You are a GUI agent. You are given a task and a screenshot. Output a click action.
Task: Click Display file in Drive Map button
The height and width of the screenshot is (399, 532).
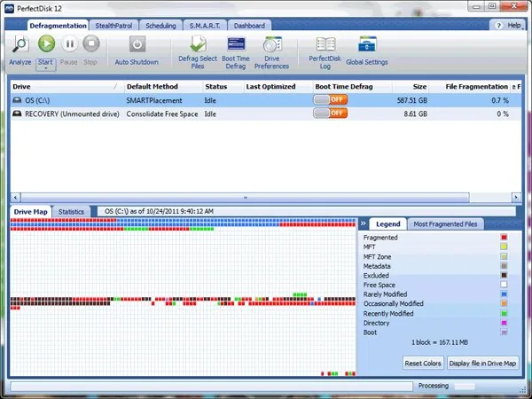[x=482, y=364]
